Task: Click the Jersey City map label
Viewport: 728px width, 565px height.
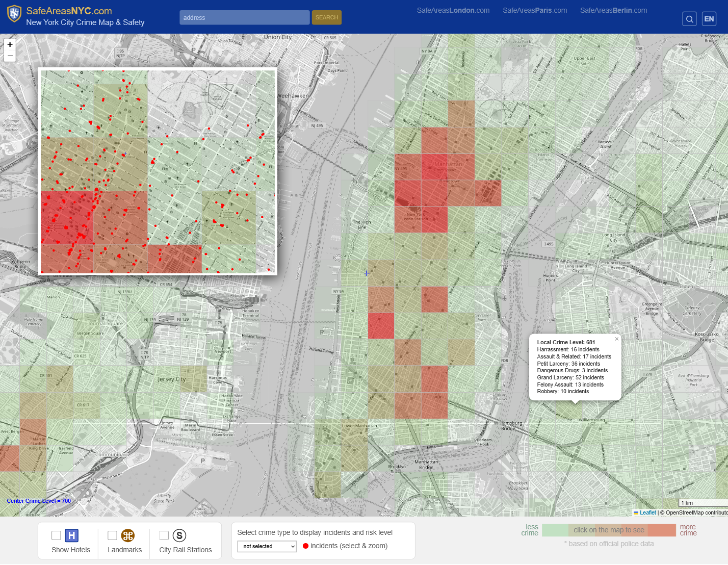Action: point(172,379)
